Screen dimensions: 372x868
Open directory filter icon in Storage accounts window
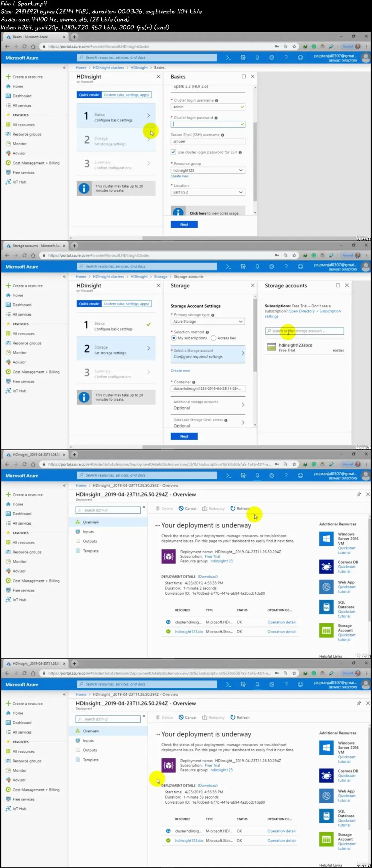coord(243,267)
